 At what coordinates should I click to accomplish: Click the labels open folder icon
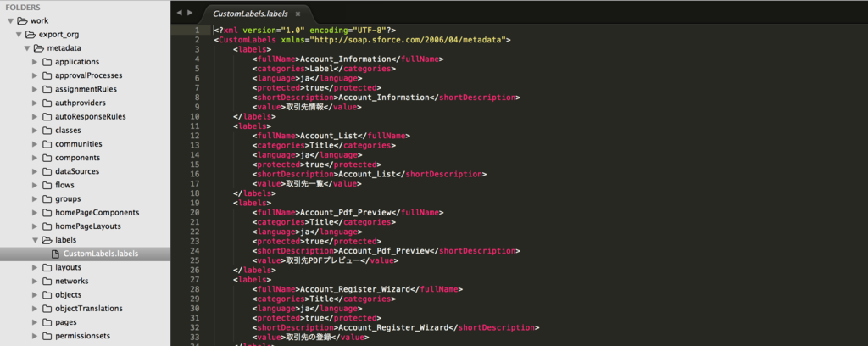coord(47,240)
